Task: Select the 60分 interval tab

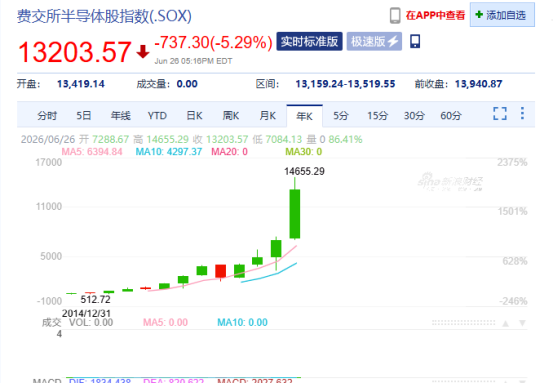Action: (451, 116)
